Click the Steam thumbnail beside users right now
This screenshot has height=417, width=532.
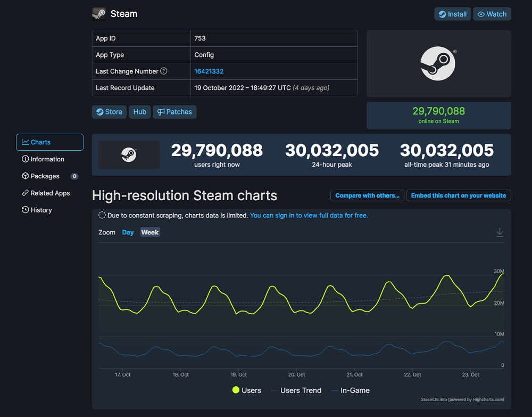coord(129,155)
